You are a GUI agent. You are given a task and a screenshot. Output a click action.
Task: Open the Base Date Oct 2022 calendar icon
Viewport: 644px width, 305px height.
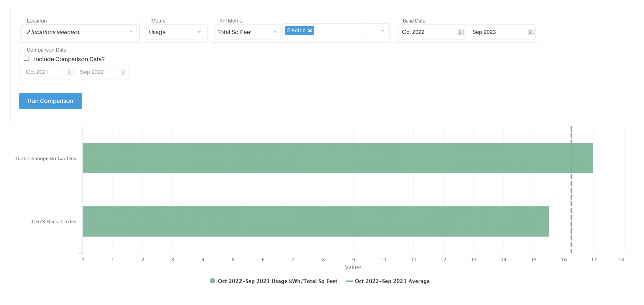click(460, 32)
